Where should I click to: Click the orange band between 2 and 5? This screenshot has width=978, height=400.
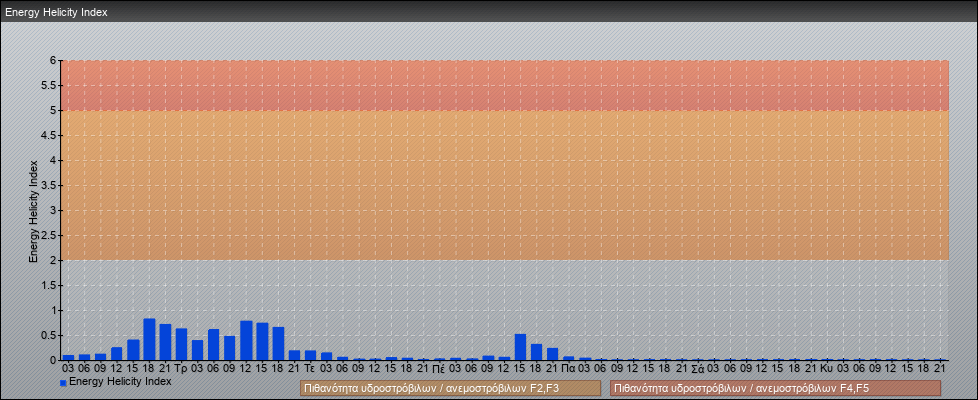500,185
